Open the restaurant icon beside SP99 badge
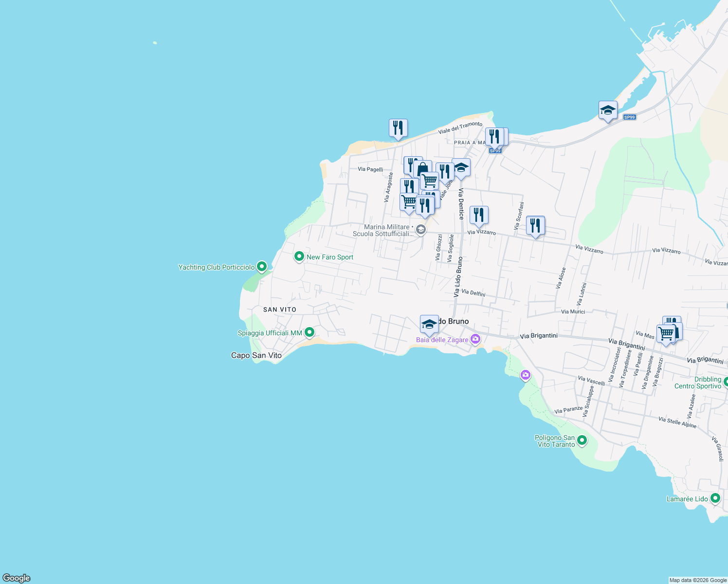728x584 pixels. point(496,136)
